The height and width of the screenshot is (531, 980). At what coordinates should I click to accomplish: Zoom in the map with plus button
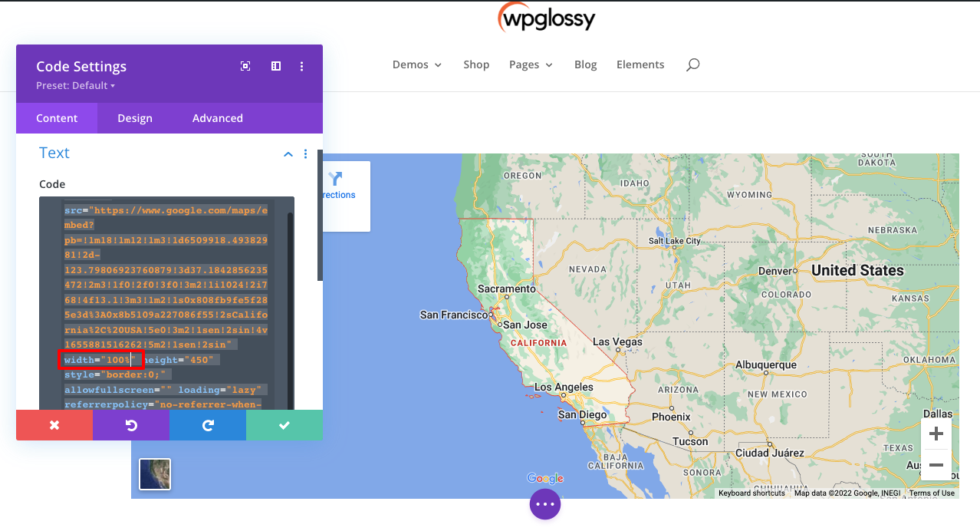coord(936,434)
